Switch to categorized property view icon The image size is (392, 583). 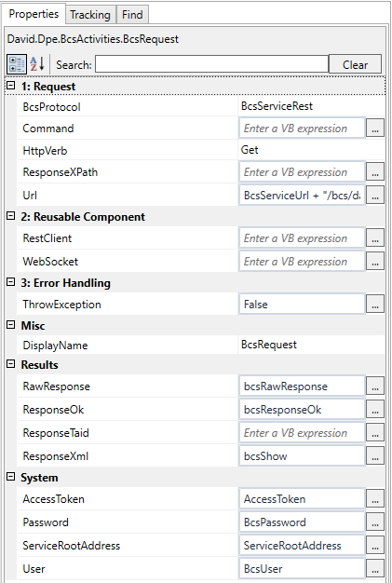click(x=17, y=64)
